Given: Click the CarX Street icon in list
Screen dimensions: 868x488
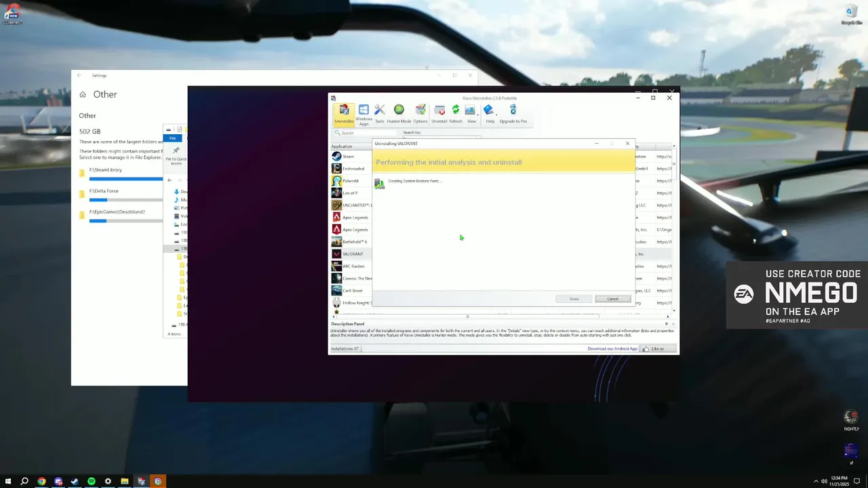Looking at the screenshot, I should [x=336, y=291].
